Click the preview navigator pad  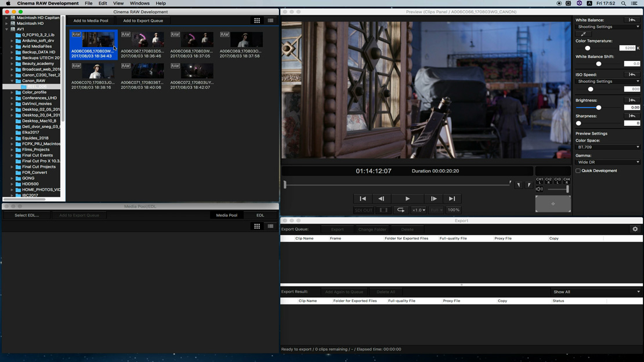tap(553, 204)
